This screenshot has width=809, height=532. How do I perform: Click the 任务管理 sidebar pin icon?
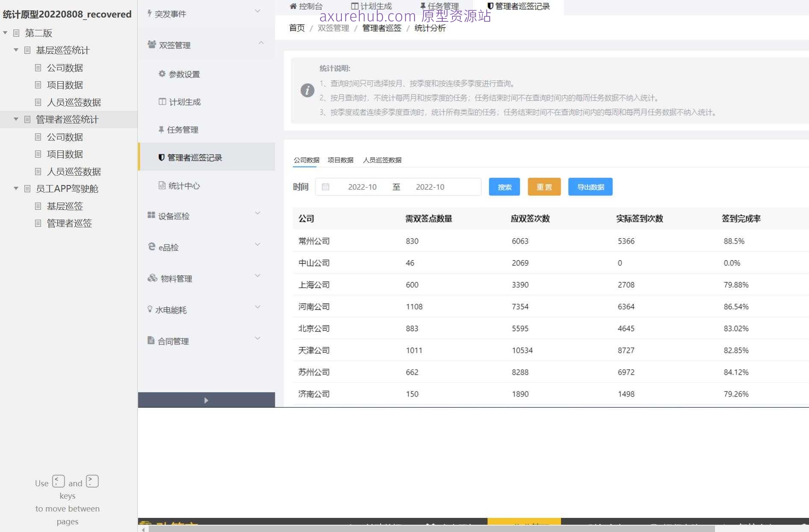(161, 129)
